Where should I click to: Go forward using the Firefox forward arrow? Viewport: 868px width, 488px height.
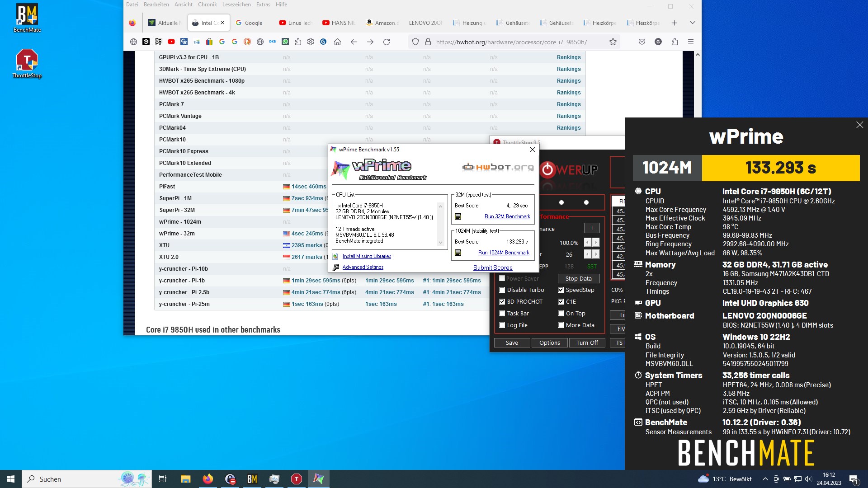(370, 42)
